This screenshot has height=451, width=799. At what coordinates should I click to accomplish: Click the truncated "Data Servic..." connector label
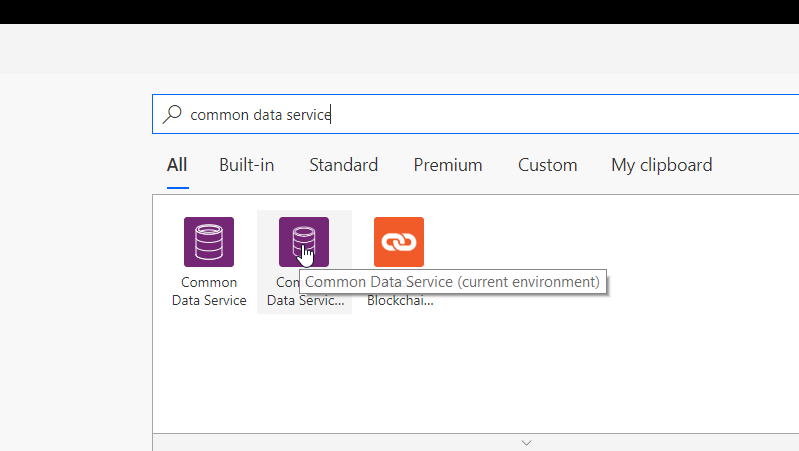(x=305, y=300)
